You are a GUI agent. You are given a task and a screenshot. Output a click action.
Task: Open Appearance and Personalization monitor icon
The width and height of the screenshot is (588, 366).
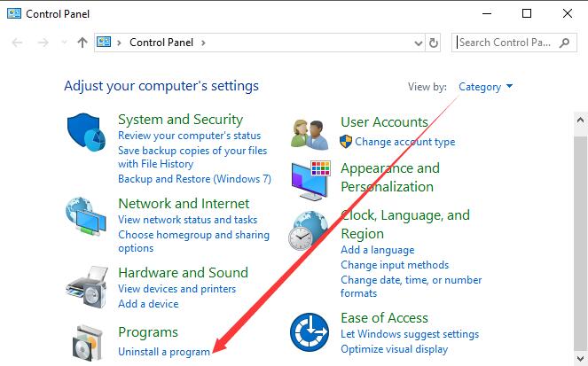(311, 179)
